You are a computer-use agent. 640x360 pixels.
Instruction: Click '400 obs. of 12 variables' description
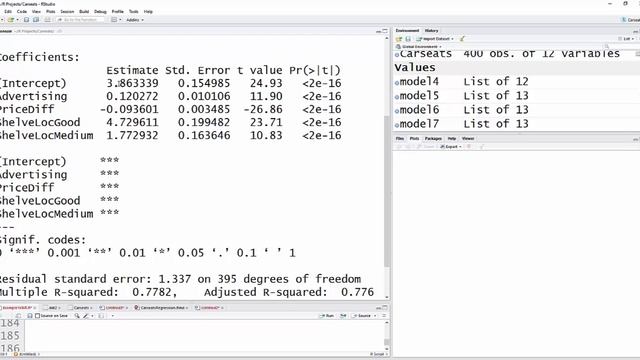(542, 54)
